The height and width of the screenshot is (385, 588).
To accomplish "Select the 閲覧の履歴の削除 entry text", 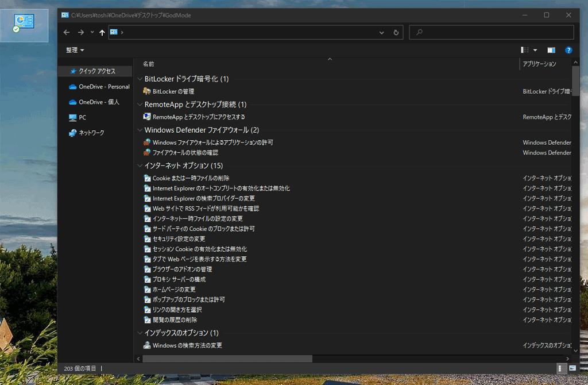I will pyautogui.click(x=175, y=320).
